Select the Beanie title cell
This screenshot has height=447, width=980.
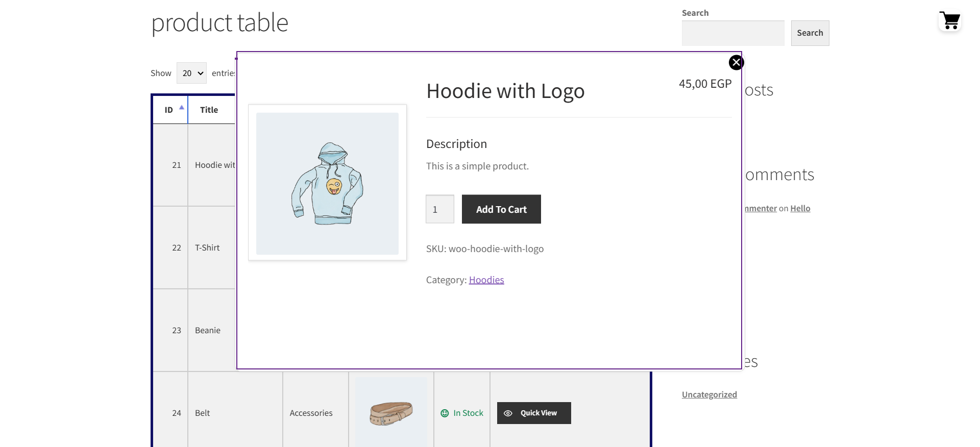[208, 330]
